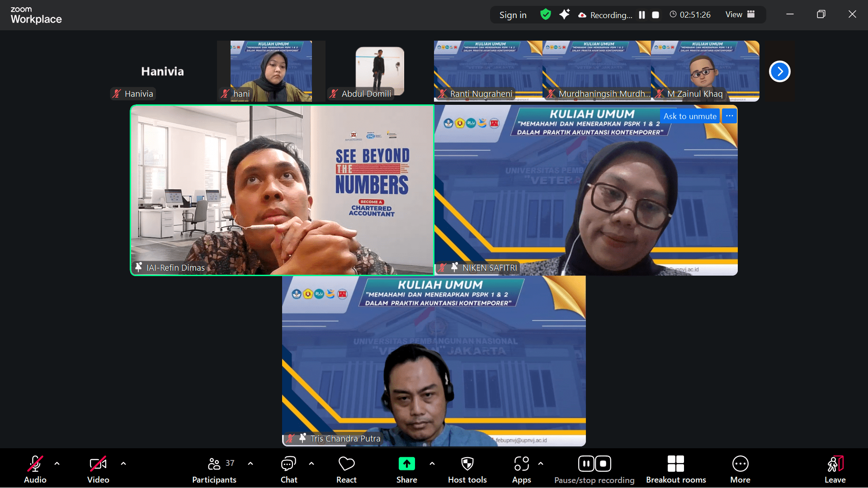Image resolution: width=868 pixels, height=488 pixels.
Task: Open the Participants list panel
Action: (214, 464)
